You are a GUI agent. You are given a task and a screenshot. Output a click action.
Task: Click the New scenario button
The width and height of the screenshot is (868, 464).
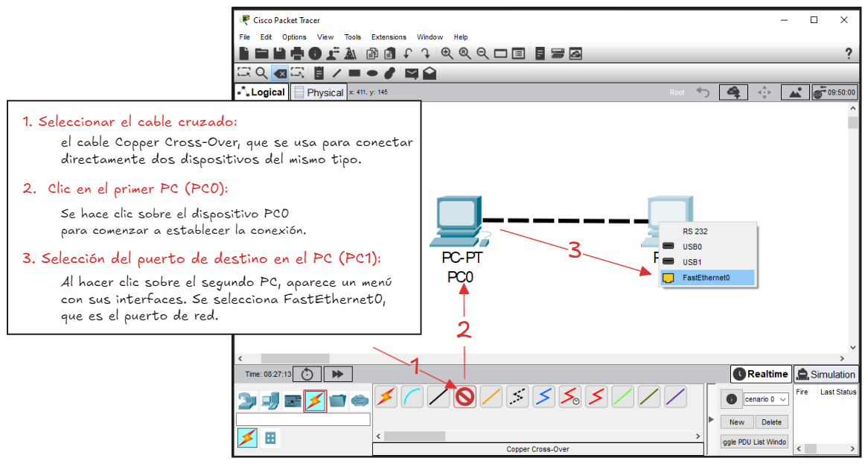pos(736,422)
